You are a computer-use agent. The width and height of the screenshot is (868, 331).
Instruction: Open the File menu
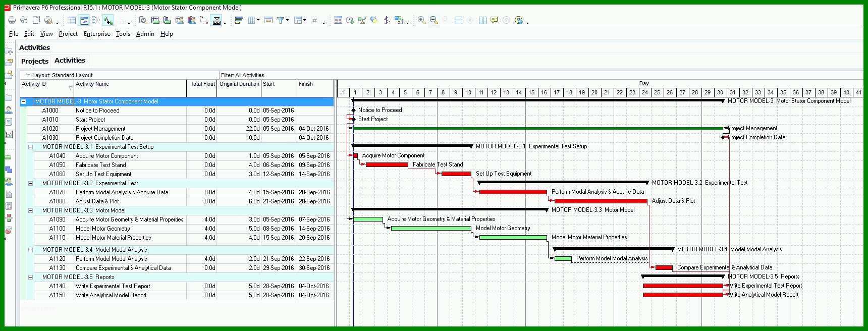pos(14,34)
